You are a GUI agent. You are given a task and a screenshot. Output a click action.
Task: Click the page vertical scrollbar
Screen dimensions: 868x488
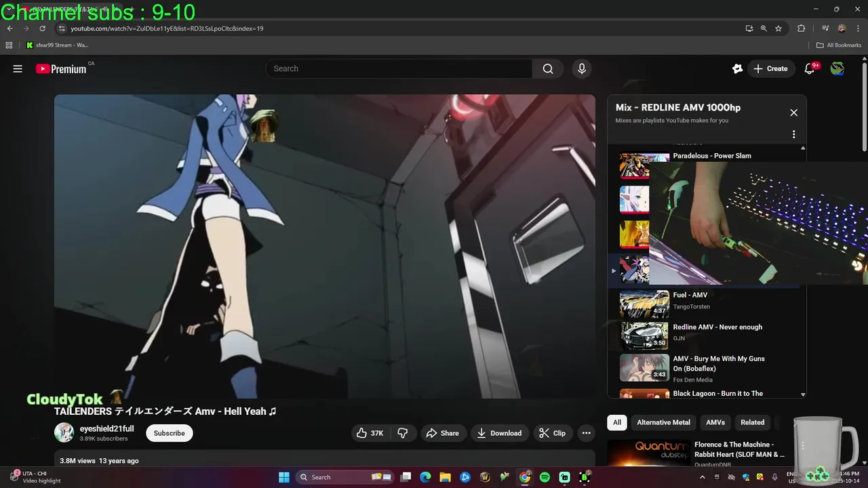[864, 108]
